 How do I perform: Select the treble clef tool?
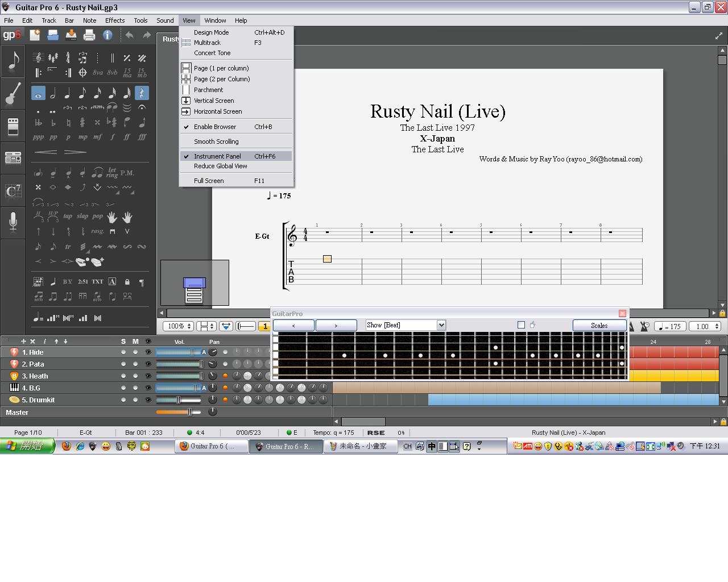pyautogui.click(x=38, y=58)
